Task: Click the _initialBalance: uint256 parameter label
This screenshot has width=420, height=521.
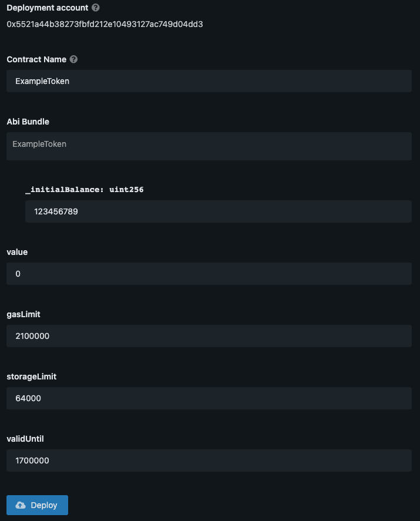Action: click(x=85, y=189)
